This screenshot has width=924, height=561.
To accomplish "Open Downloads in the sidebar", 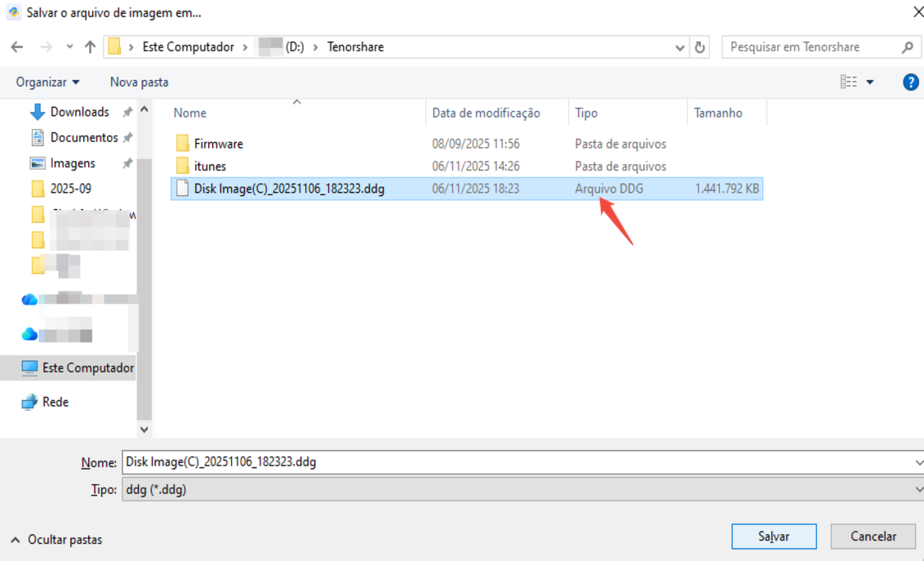I will click(x=79, y=112).
